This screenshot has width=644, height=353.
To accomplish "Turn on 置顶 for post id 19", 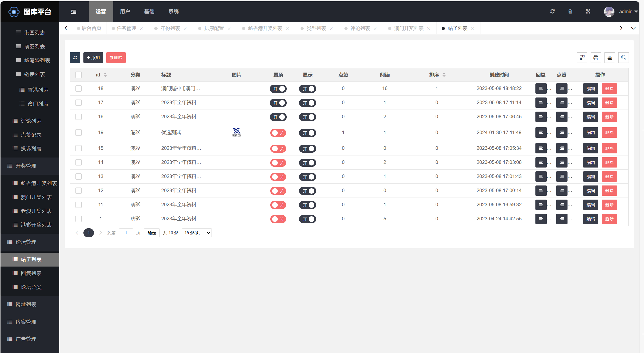I will [278, 133].
